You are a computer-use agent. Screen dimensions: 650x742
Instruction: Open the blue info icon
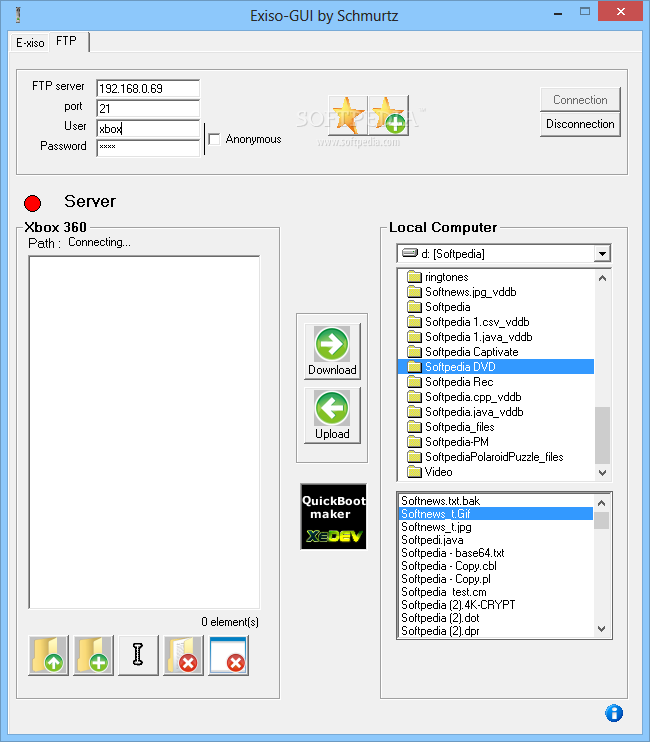[x=614, y=713]
